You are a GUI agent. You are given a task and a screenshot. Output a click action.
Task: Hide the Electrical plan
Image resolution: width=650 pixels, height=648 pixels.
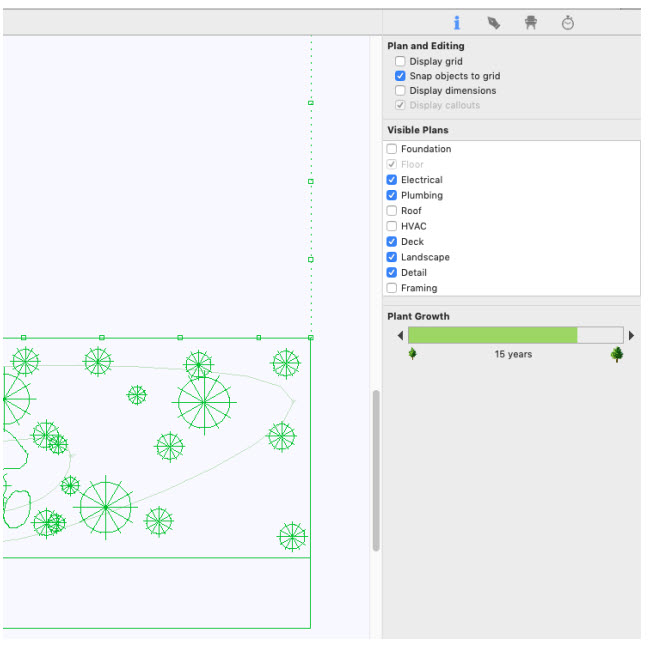[392, 180]
